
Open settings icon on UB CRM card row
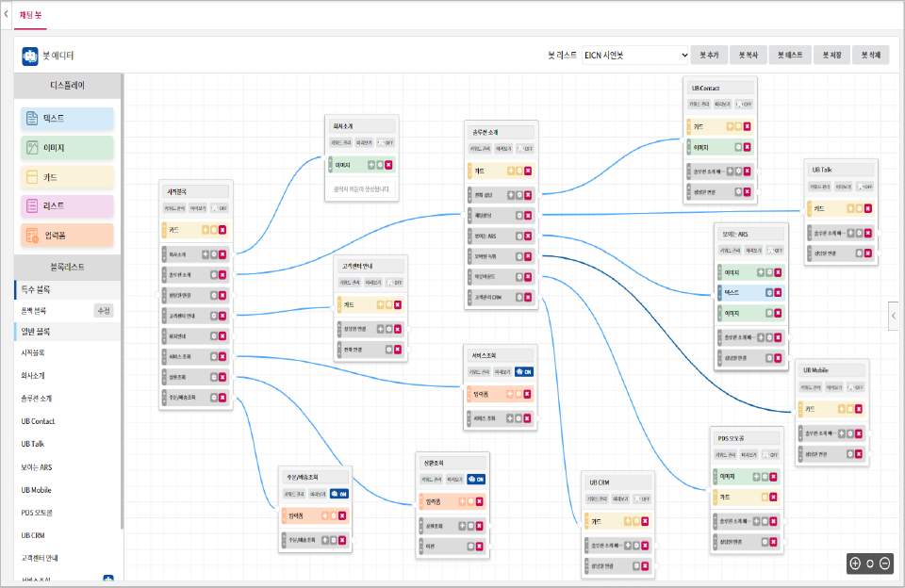[x=636, y=521]
